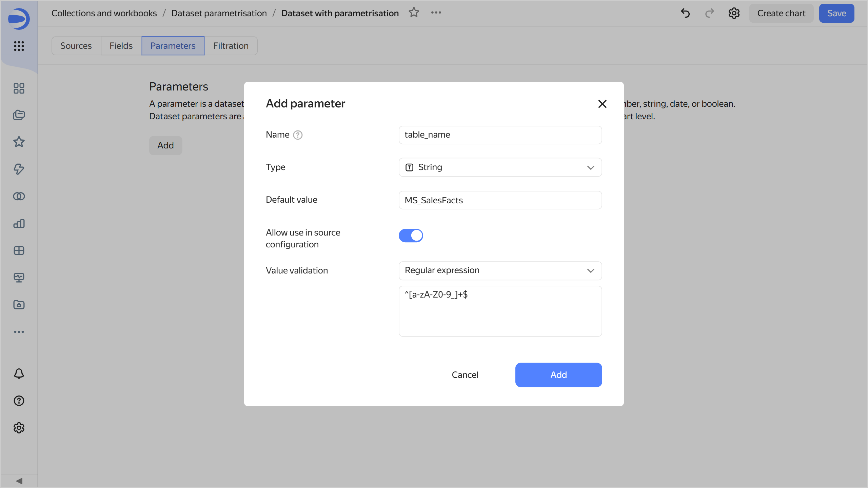Open the notifications bell in sidebar
The height and width of the screenshot is (488, 868).
click(19, 373)
